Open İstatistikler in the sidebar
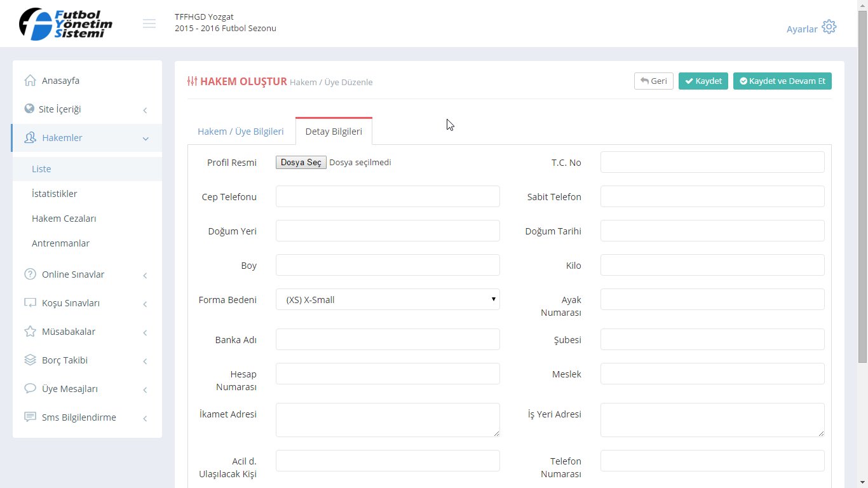The width and height of the screenshot is (868, 488). (55, 194)
